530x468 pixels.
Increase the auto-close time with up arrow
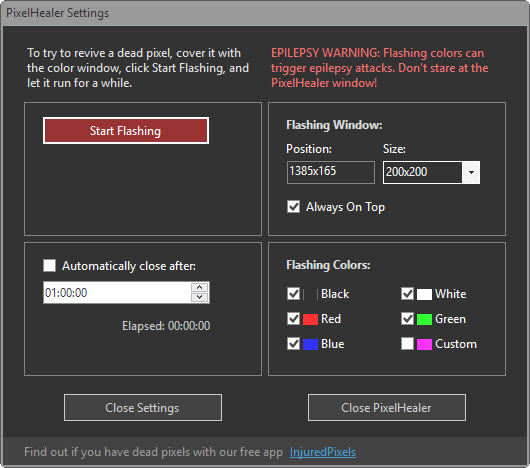(x=199, y=288)
